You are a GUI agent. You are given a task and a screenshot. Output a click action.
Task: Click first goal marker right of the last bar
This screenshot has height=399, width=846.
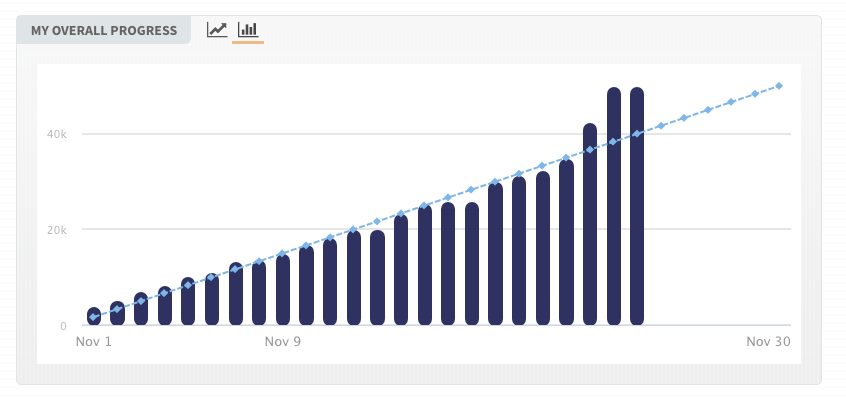[660, 126]
